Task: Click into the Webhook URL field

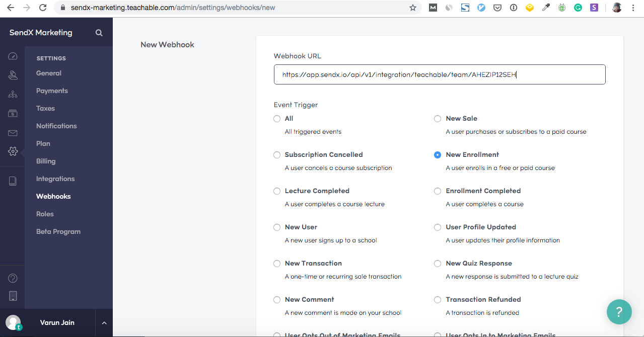Action: 439,74
